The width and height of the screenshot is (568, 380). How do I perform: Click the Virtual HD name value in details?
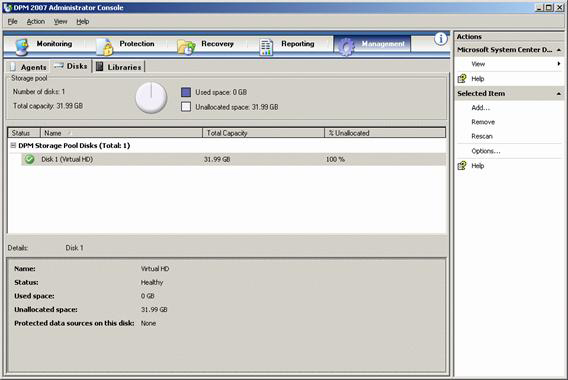[x=155, y=269]
